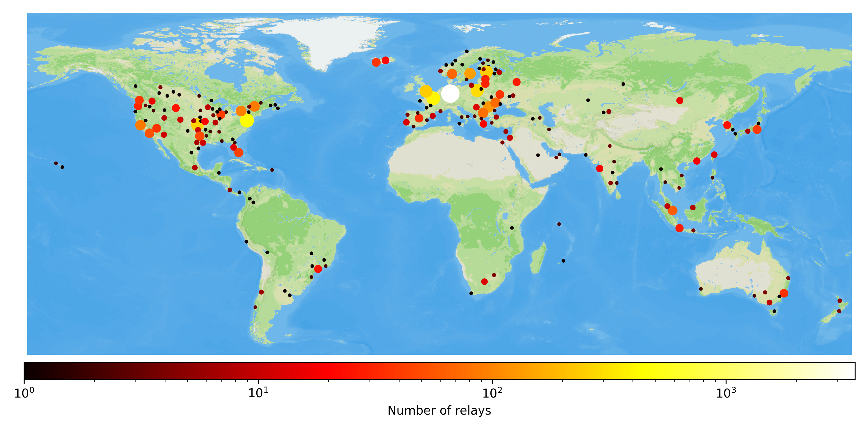Select the black dot in the Hawaiian islands
Image resolution: width=868 pixels, height=434 pixels.
click(x=62, y=167)
